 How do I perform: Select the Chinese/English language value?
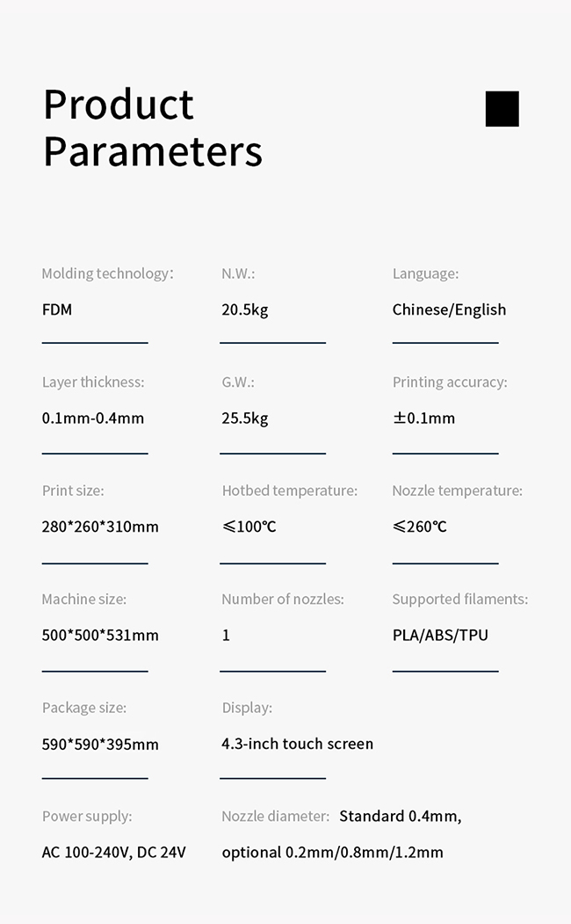pyautogui.click(x=449, y=310)
